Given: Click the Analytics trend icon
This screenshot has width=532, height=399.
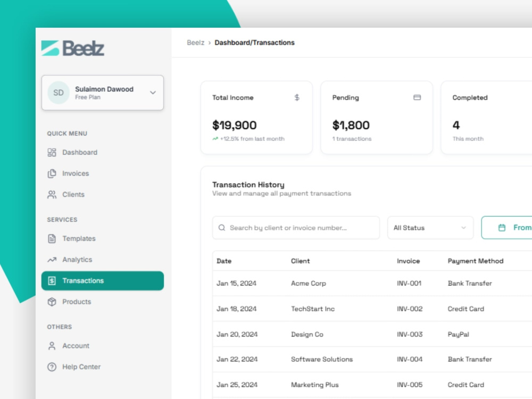Looking at the screenshot, I should 52,260.
